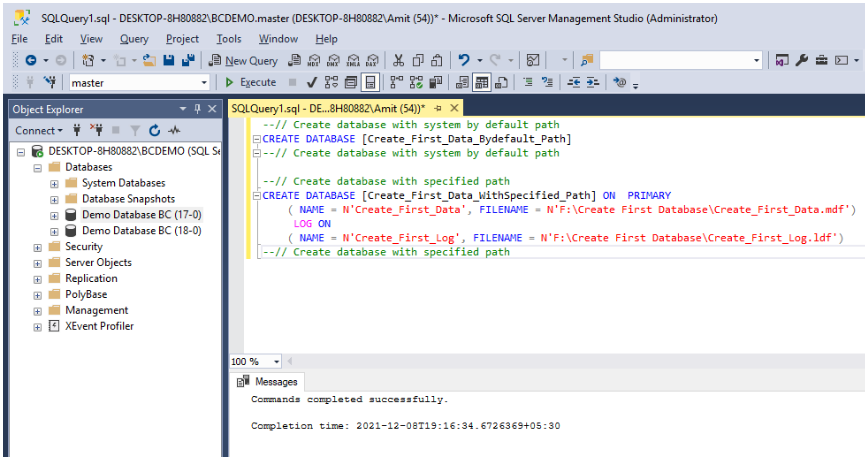Open a new XMLA query
Screen dimensions: 865x457
coord(354,60)
